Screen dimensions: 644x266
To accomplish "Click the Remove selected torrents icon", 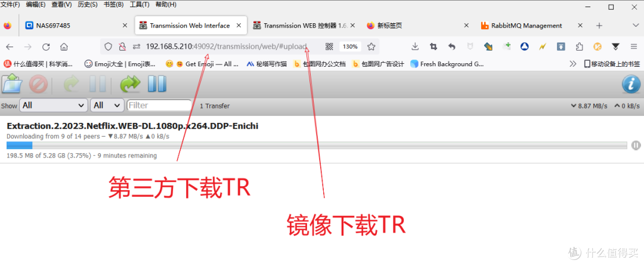I will pos(38,85).
